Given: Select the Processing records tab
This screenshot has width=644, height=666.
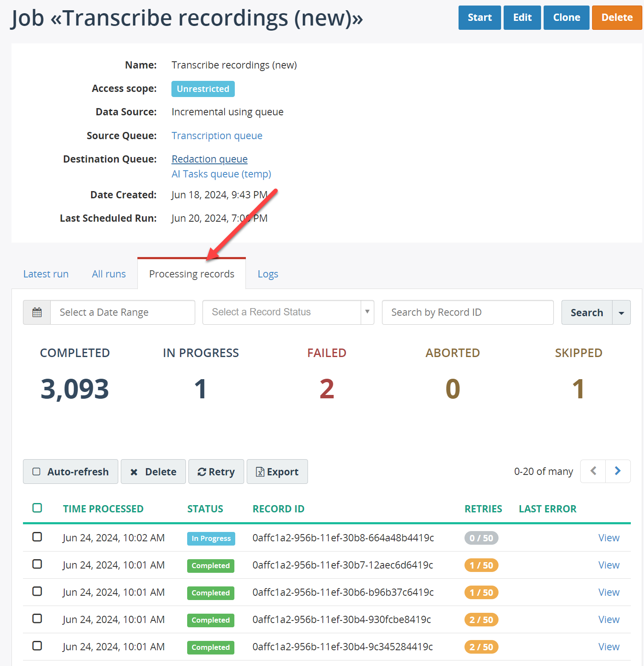Looking at the screenshot, I should (192, 274).
